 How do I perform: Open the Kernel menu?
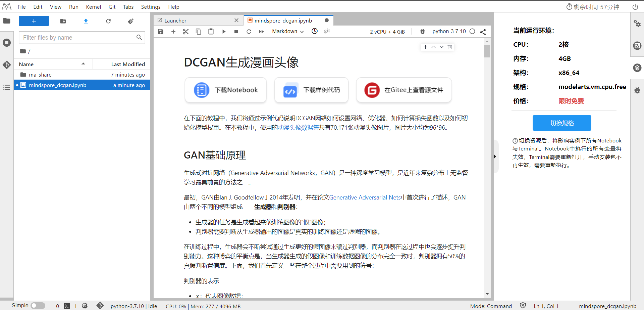[93, 7]
